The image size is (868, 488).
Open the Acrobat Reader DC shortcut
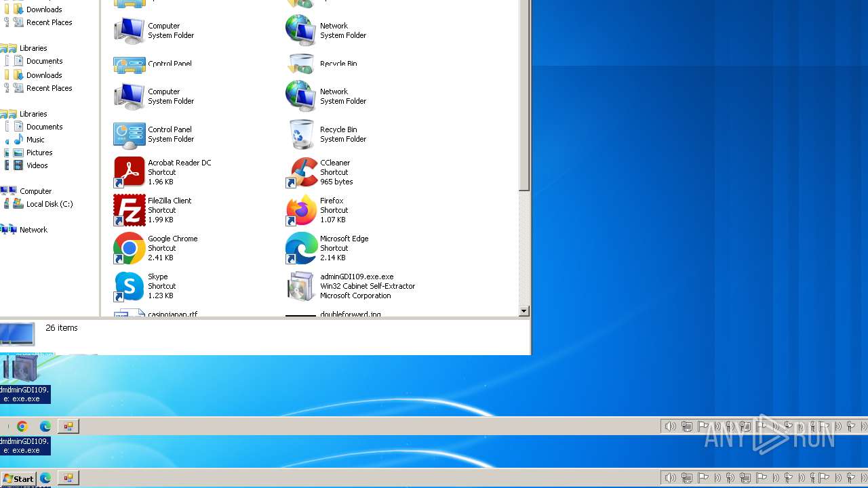point(163,172)
